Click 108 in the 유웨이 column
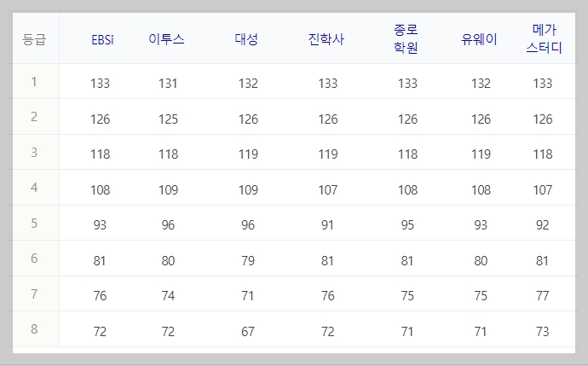Viewport: 588px width, 366px height. 481,189
